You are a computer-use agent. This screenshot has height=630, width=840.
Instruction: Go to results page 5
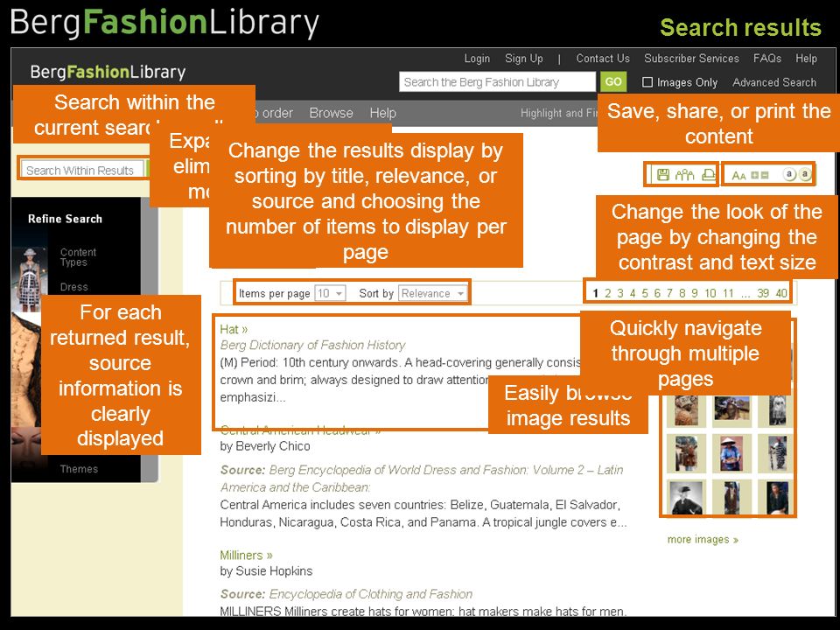(x=645, y=293)
